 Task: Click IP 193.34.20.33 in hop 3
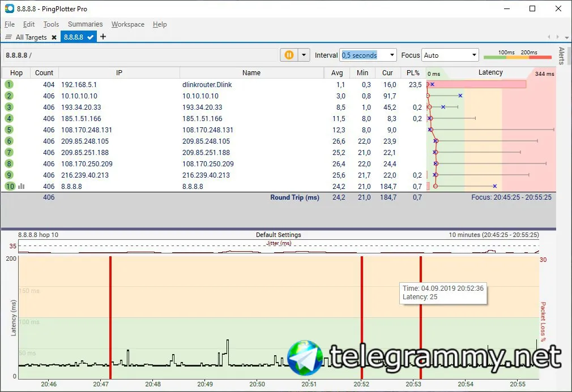[81, 107]
